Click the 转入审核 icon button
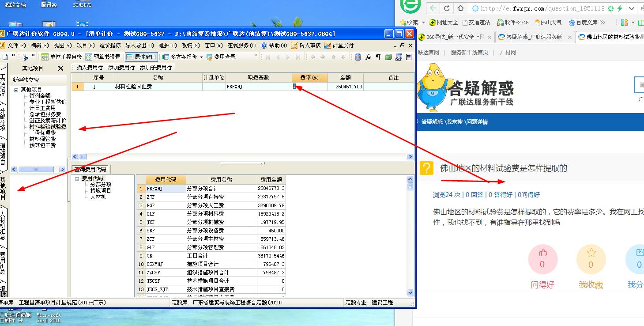Image resolution: width=644 pixels, height=326 pixels. point(305,45)
